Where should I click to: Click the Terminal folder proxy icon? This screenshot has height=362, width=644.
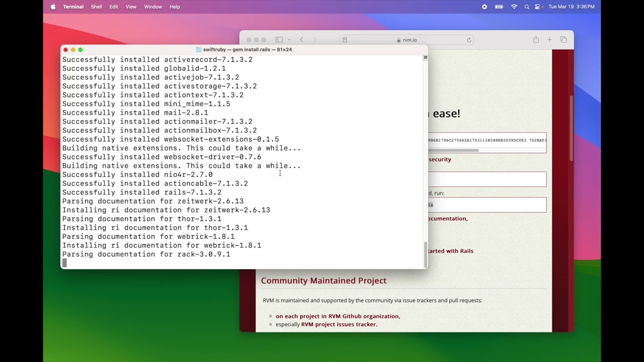click(198, 49)
